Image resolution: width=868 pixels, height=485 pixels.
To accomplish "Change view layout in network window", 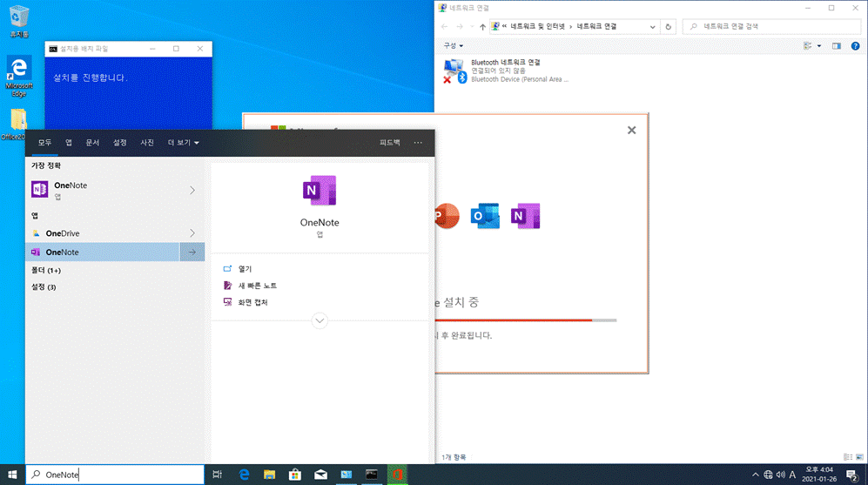I will [x=808, y=46].
